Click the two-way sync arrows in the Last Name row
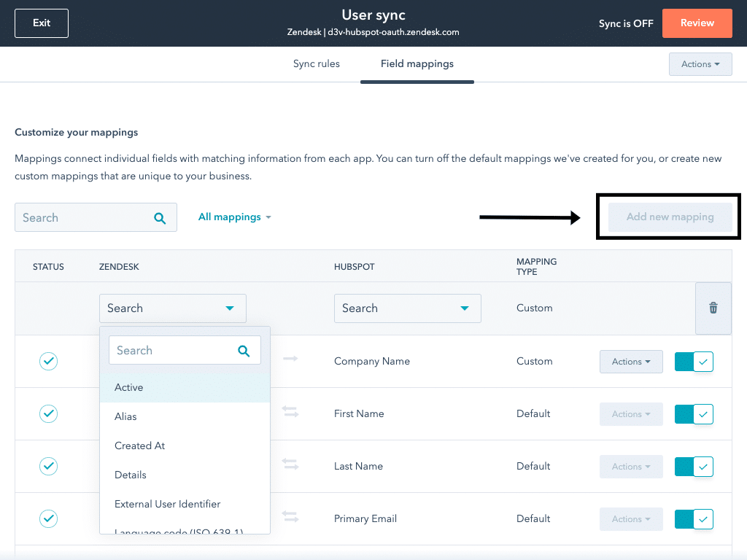This screenshot has width=747, height=560. 290,464
